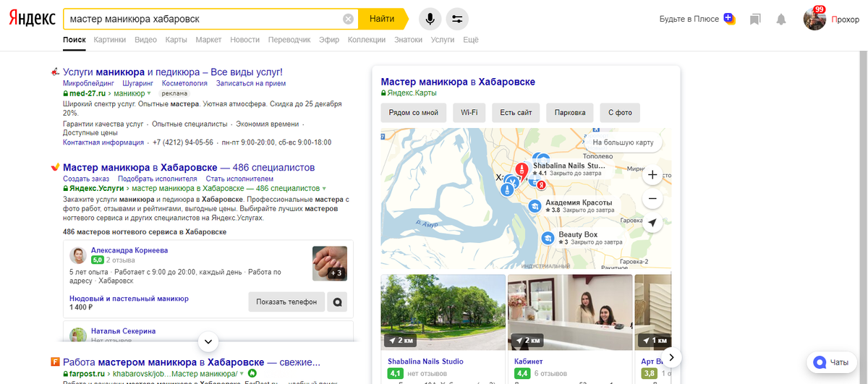Open Мастер маникюра в Хабаровске map panel title
868x384 pixels.
458,82
